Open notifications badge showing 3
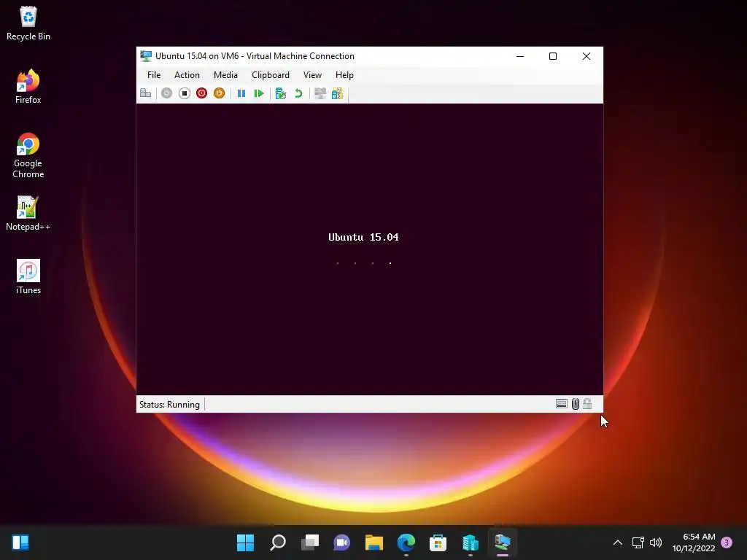Screen dimensions: 747x560 (x=727, y=542)
